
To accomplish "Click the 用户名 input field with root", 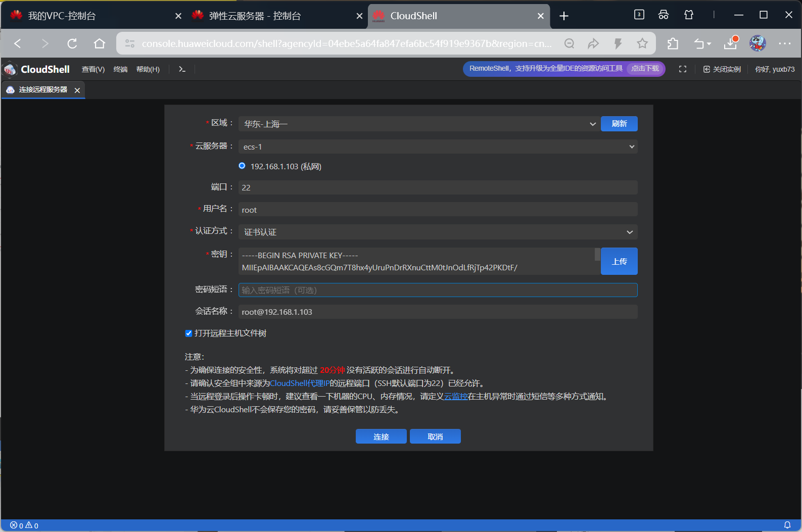I will tap(438, 210).
